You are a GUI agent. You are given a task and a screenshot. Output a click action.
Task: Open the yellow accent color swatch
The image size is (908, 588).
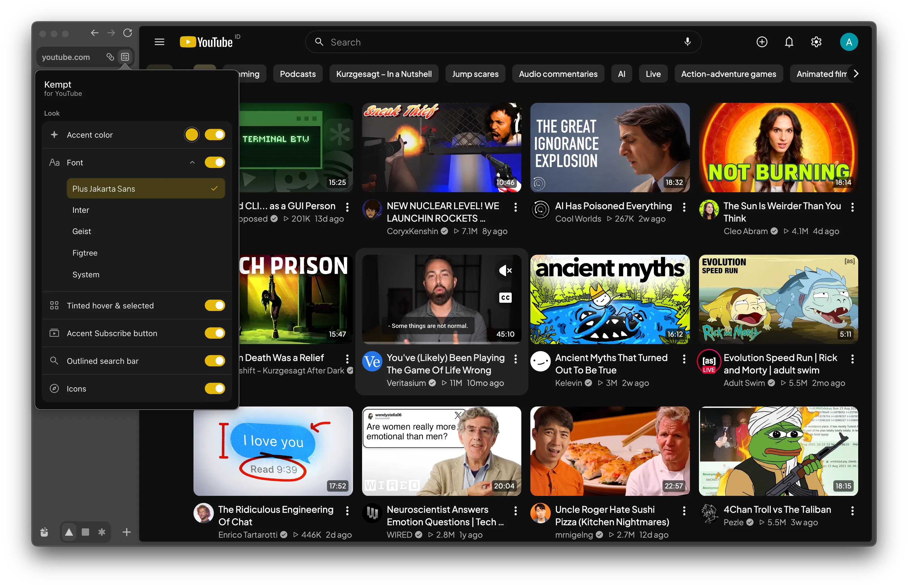coord(192,135)
